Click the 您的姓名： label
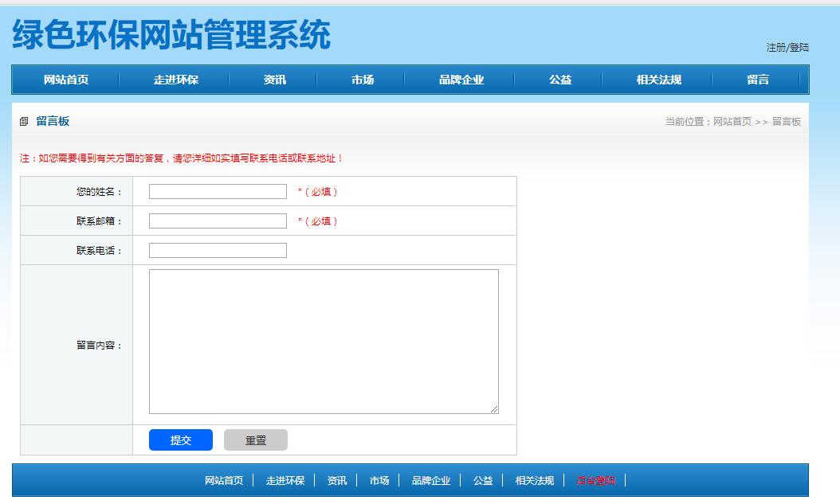Viewport: 840px width, 504px height. (x=99, y=192)
